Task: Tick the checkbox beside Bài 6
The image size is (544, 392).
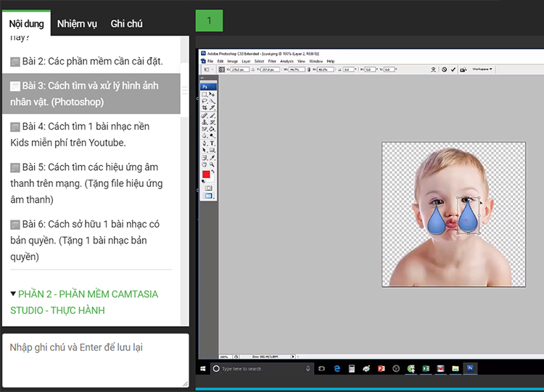Action: [15, 225]
